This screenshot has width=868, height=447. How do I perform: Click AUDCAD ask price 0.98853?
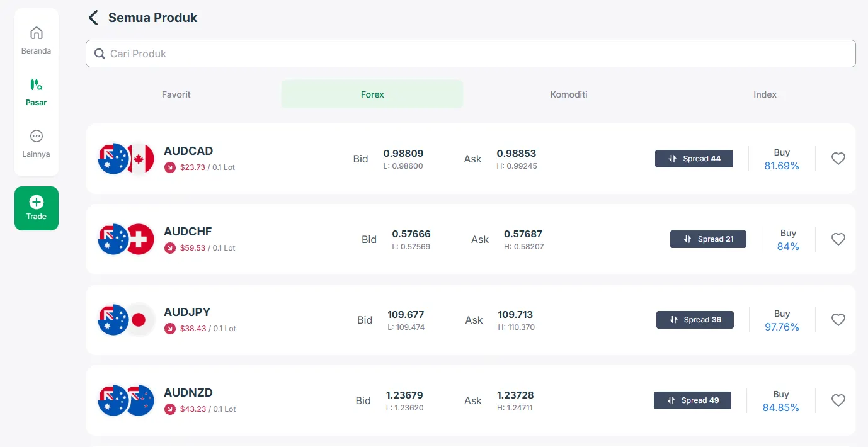point(517,154)
